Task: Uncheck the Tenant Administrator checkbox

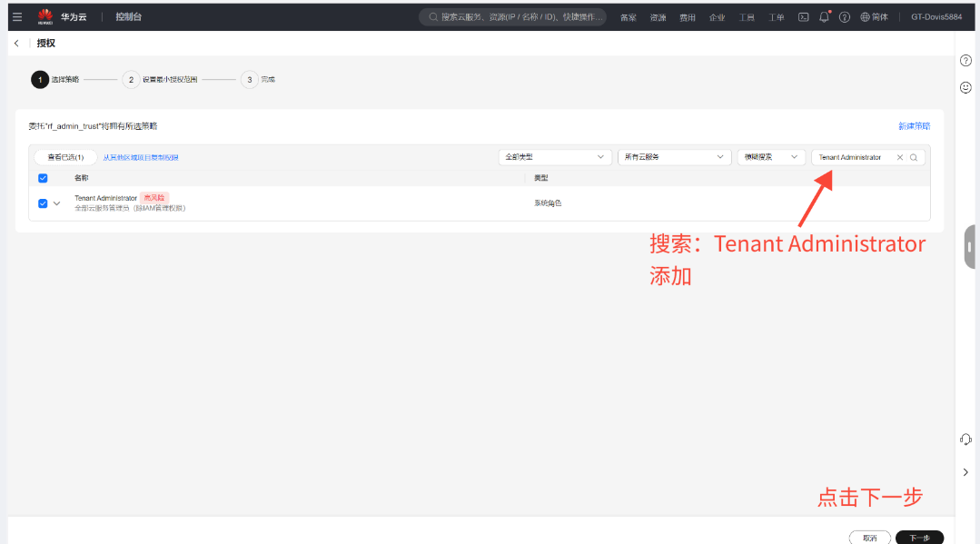Action: 43,203
